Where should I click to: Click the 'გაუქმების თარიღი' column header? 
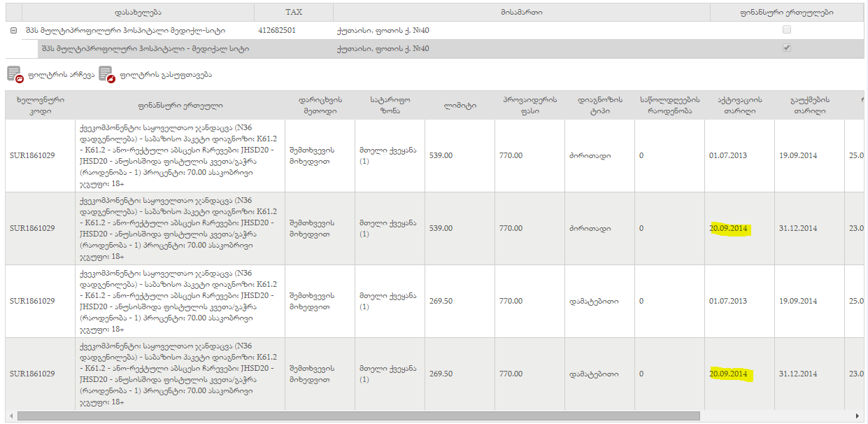(x=809, y=105)
